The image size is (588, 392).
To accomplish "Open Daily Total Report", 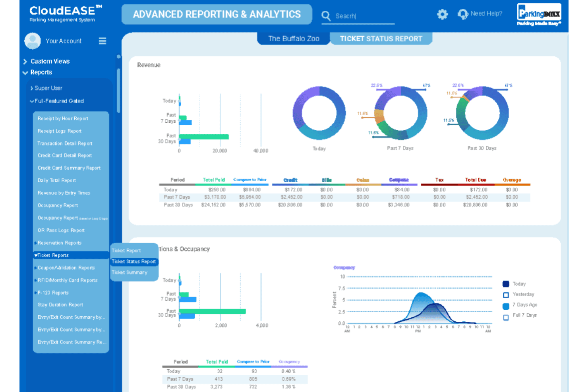I will click(x=57, y=180).
